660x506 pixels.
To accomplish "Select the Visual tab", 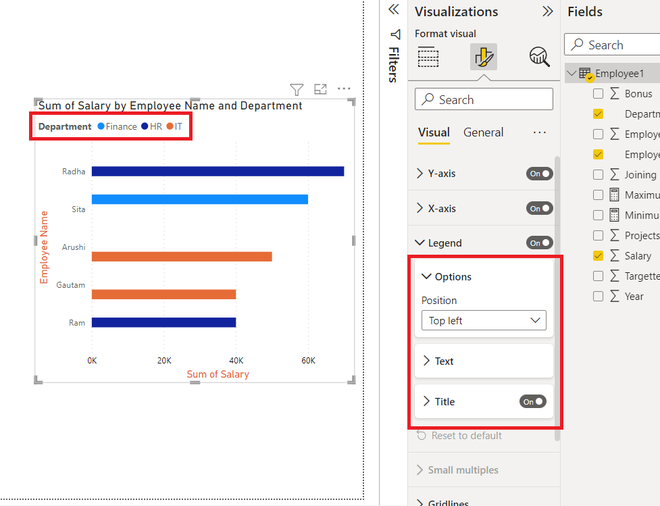I will 434,133.
